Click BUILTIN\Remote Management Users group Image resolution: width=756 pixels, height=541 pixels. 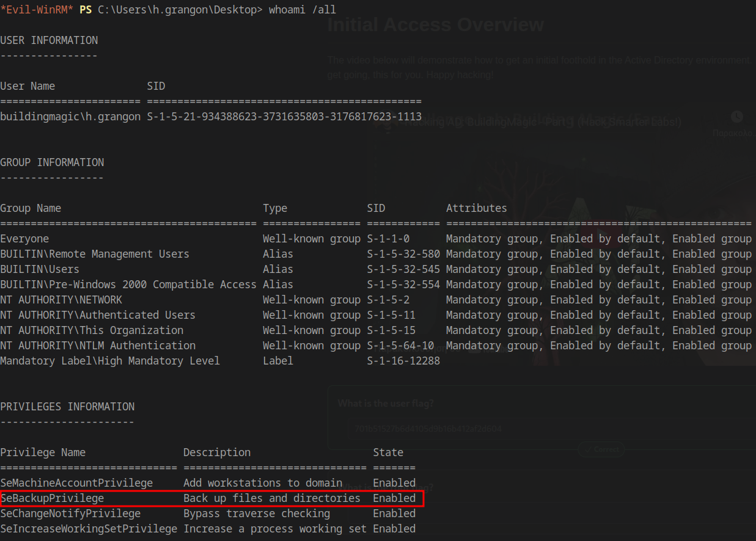[95, 254]
